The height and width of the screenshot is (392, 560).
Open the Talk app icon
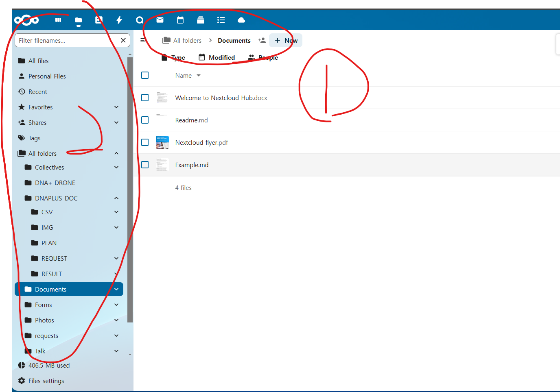[x=140, y=20]
